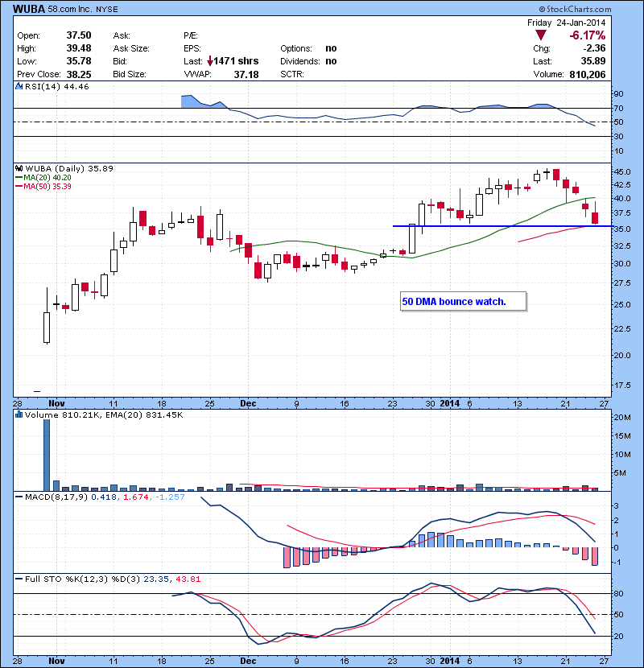Click the WUBA ticker symbol title
The height and width of the screenshot is (668, 644).
tap(29, 9)
